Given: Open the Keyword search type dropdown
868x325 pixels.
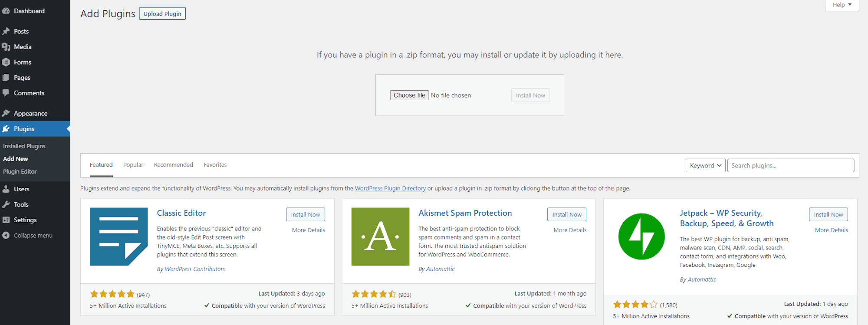Looking at the screenshot, I should coord(705,165).
